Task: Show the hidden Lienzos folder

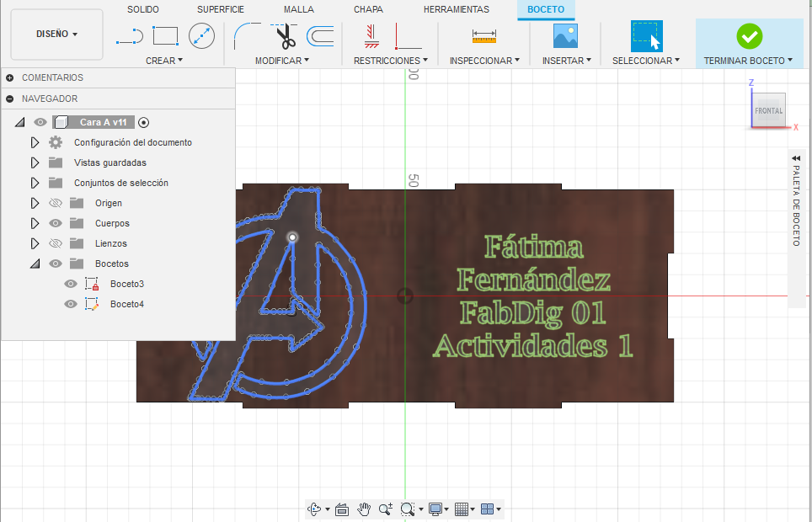Action: click(56, 243)
